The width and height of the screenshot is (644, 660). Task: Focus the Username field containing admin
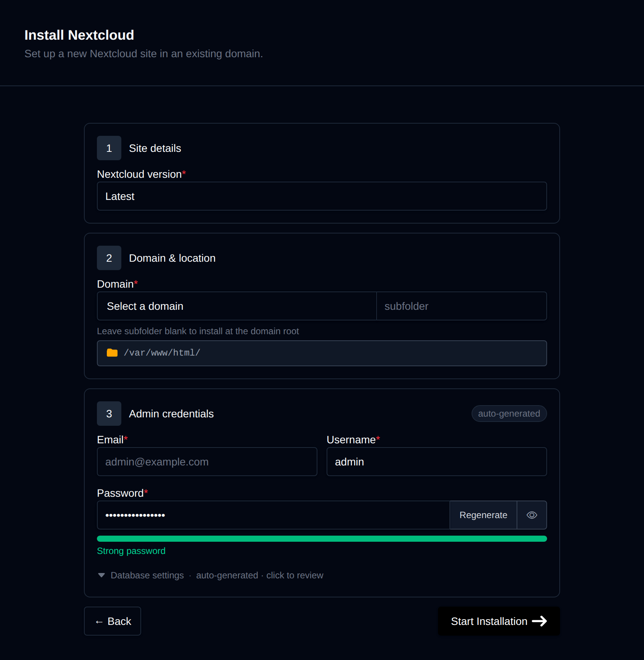(436, 462)
